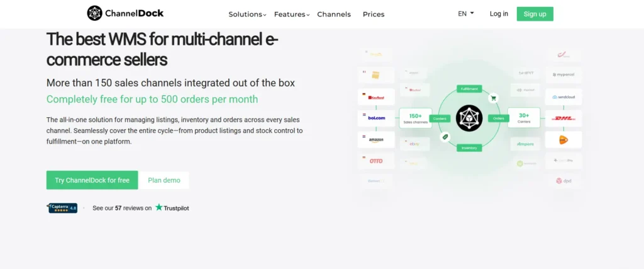Click the DHL carrier card
The image size is (644, 269).
click(x=563, y=118)
